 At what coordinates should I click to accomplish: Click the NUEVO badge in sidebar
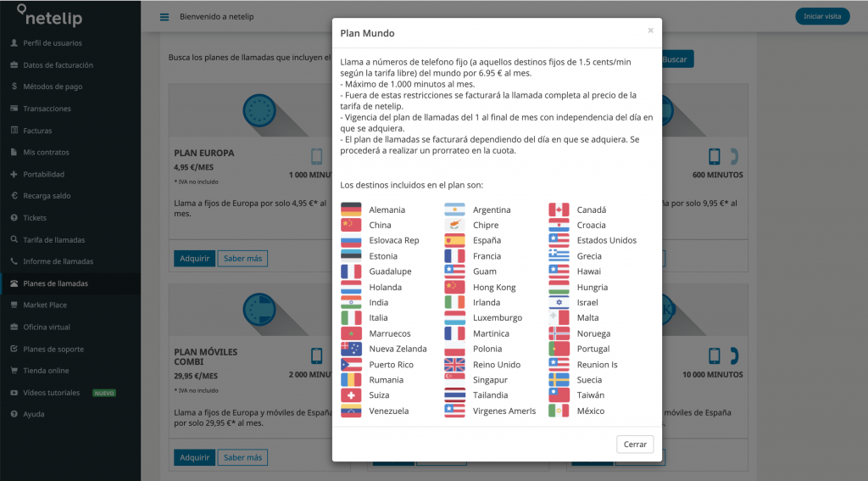[x=104, y=393]
